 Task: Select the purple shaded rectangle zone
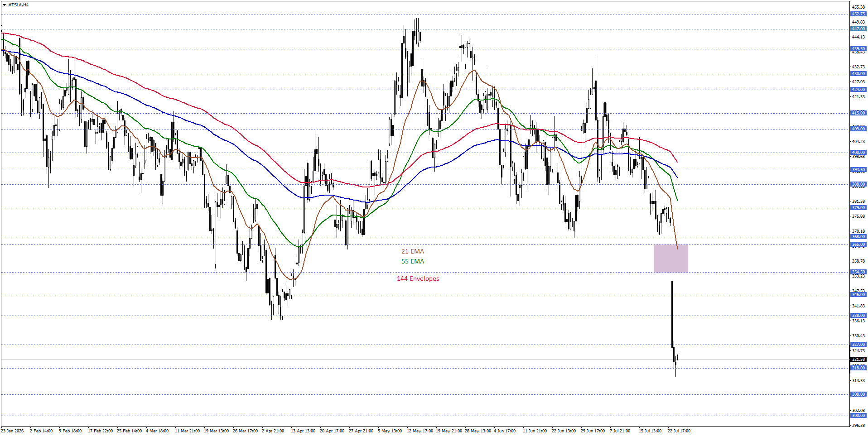click(x=671, y=259)
